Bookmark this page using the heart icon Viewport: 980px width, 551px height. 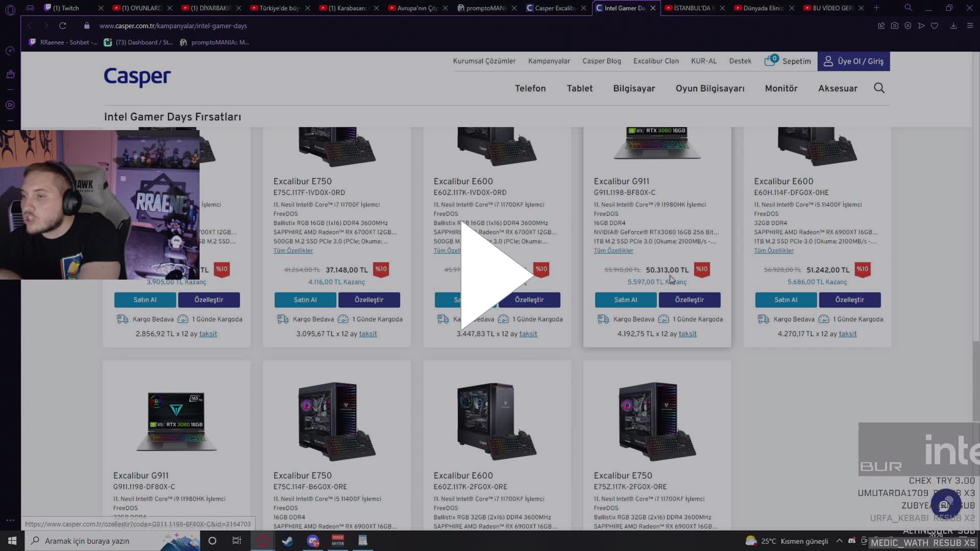[935, 26]
